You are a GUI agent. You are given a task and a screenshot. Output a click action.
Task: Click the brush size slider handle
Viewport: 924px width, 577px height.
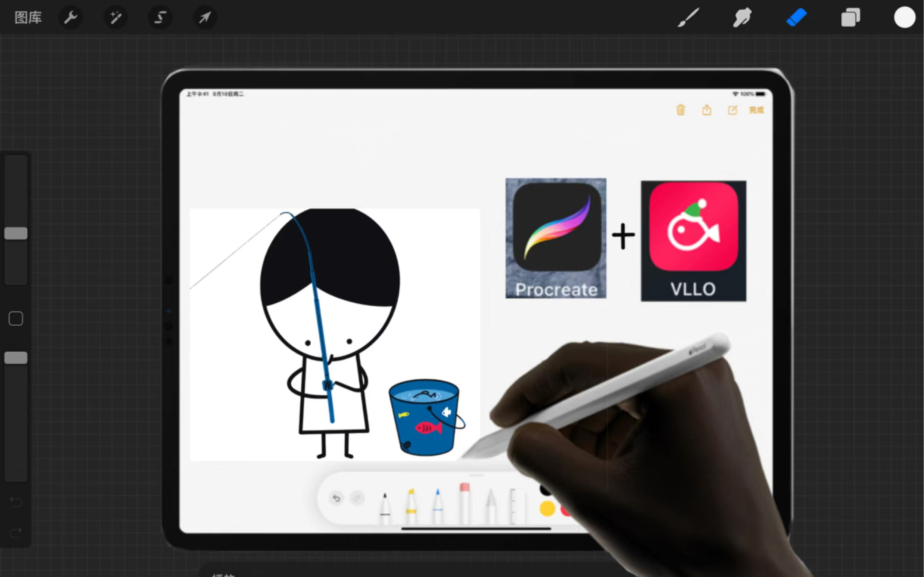tap(16, 233)
